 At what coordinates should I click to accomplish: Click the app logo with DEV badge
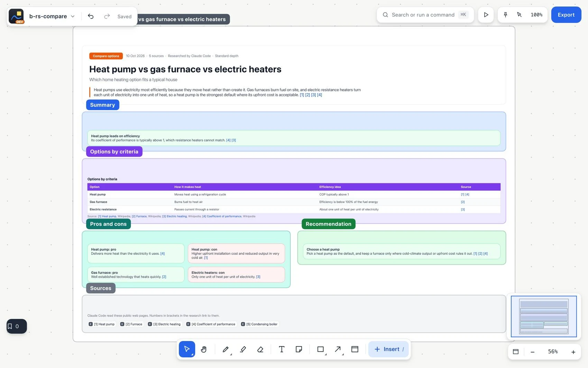tap(16, 16)
